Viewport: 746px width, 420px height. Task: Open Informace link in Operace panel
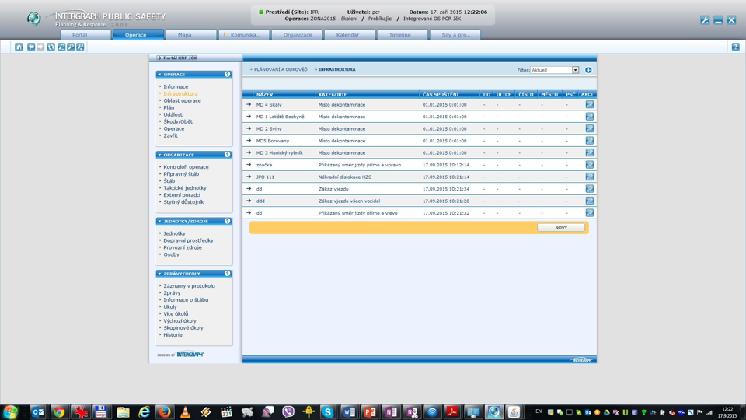176,87
